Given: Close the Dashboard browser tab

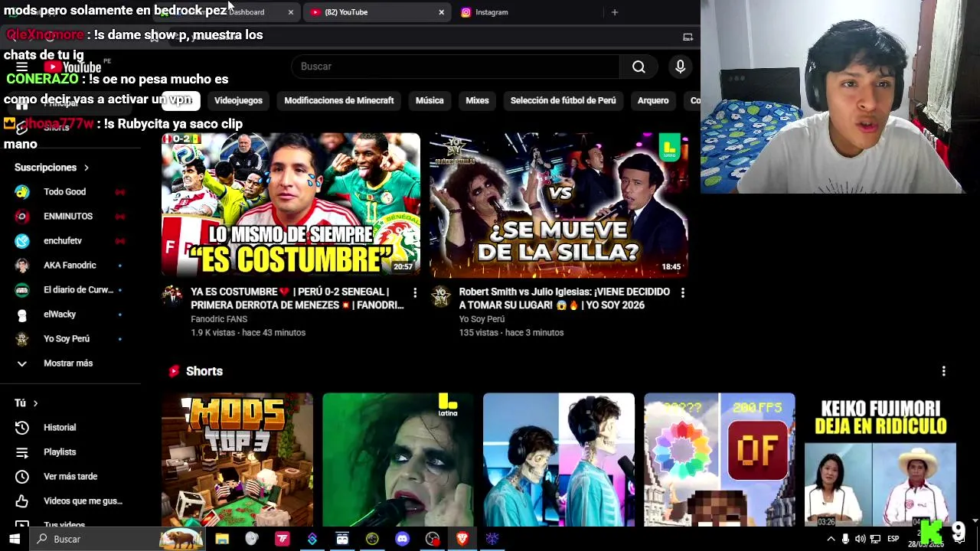Looking at the screenshot, I should click(x=290, y=12).
